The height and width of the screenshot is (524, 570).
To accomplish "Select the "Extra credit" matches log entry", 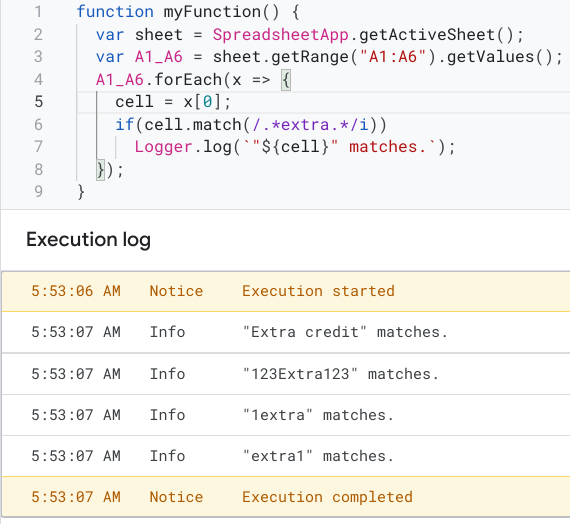I will coord(286,332).
